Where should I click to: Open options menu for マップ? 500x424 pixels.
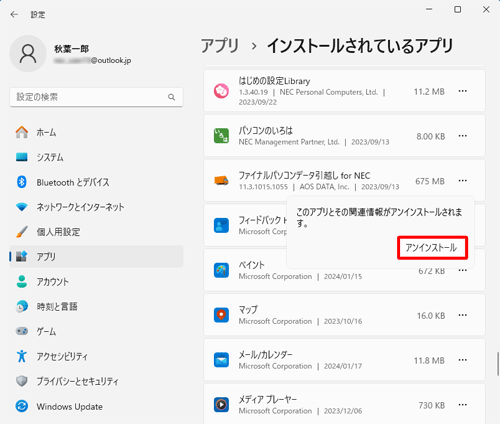(463, 315)
